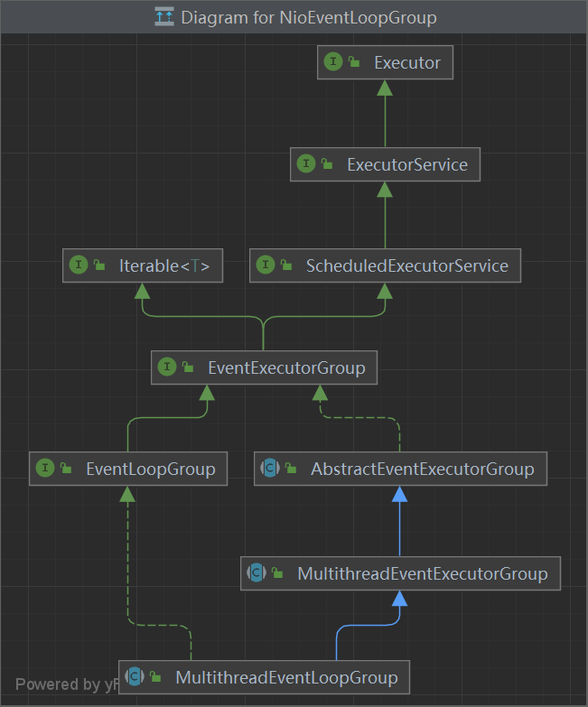Screen dimensions: 588x707
Task: Click the abstract class icon of MultithreadEventLoopGroup
Action: coord(135,676)
